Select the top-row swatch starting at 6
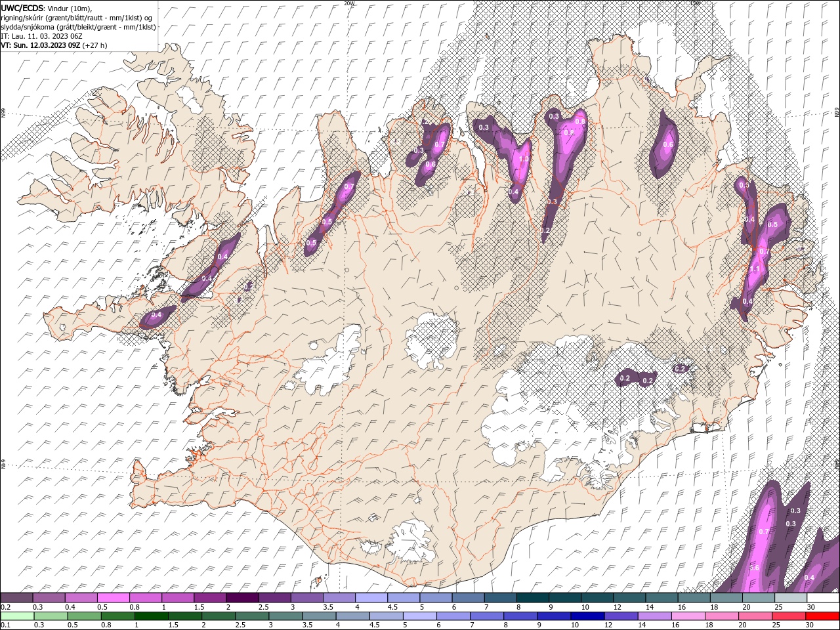The image size is (840, 630). tap(468, 598)
